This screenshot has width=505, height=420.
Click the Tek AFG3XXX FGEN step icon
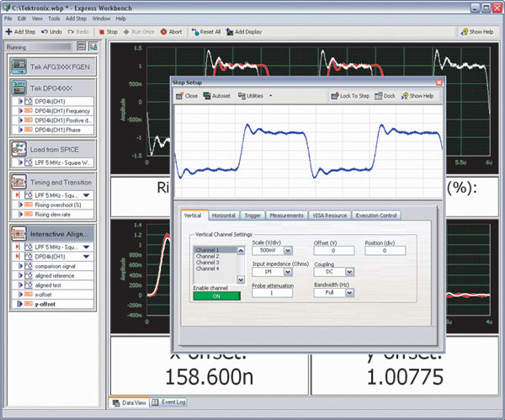pyautogui.click(x=19, y=66)
